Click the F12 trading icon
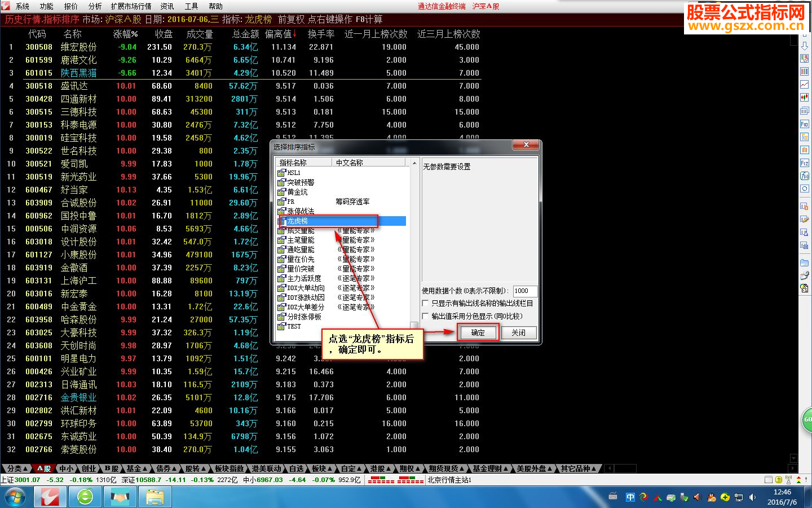812x508 pixels. pos(805,163)
